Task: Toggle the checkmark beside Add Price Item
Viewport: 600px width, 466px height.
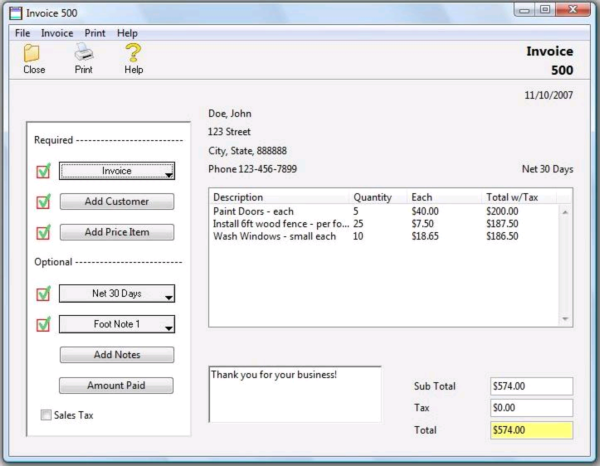Action: (x=43, y=233)
